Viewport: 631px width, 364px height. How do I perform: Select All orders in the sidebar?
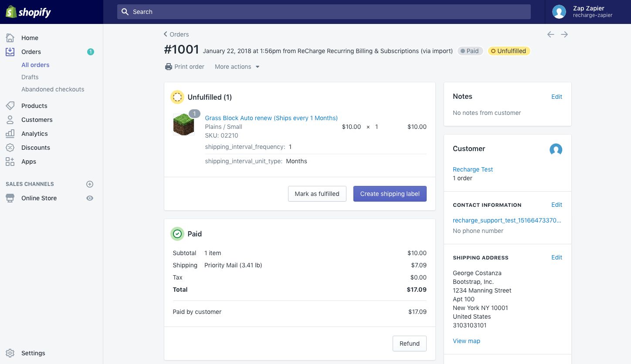click(x=35, y=65)
